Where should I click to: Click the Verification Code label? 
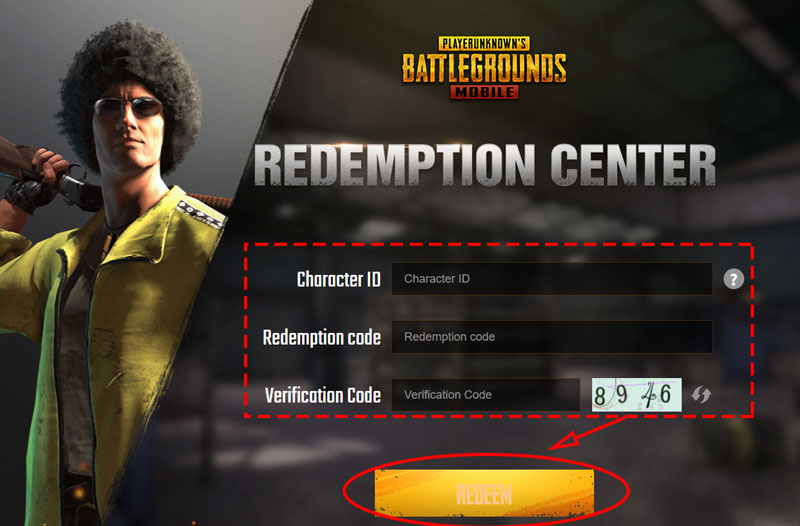pyautogui.click(x=323, y=395)
